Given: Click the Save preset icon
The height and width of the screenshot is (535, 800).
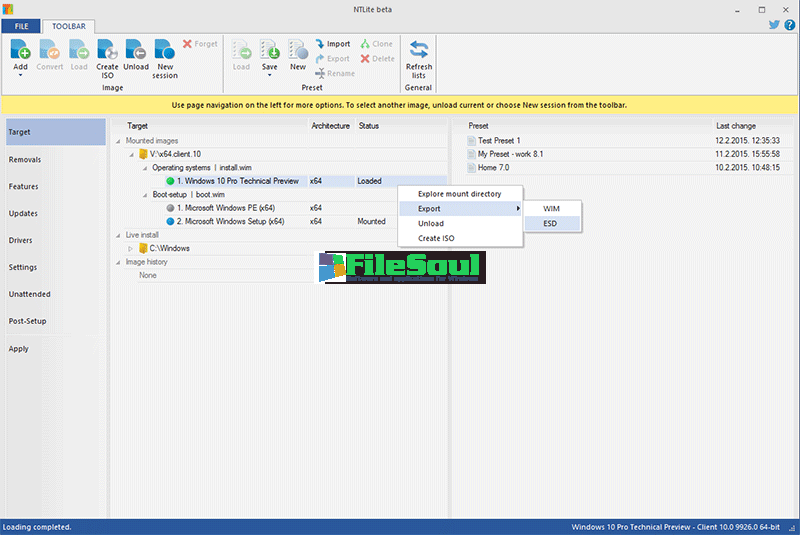Looking at the screenshot, I should tap(269, 48).
